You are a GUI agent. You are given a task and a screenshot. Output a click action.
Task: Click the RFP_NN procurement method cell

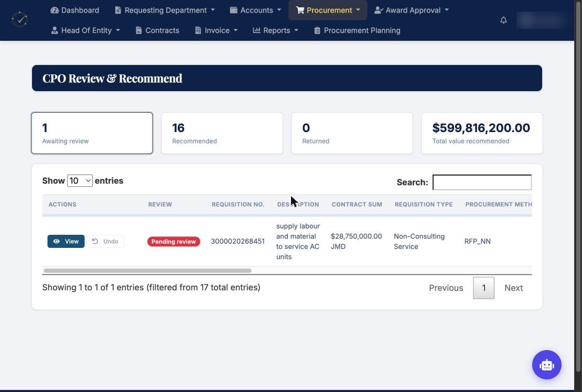tap(477, 242)
